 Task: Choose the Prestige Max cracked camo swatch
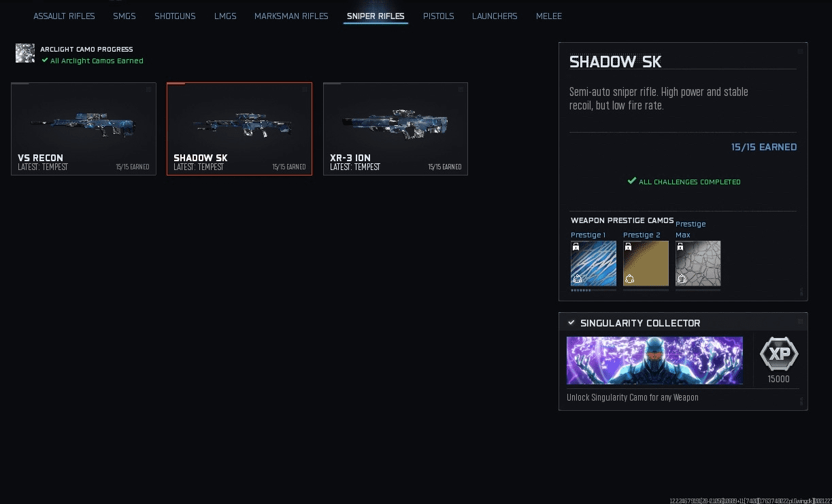pyautogui.click(x=698, y=264)
